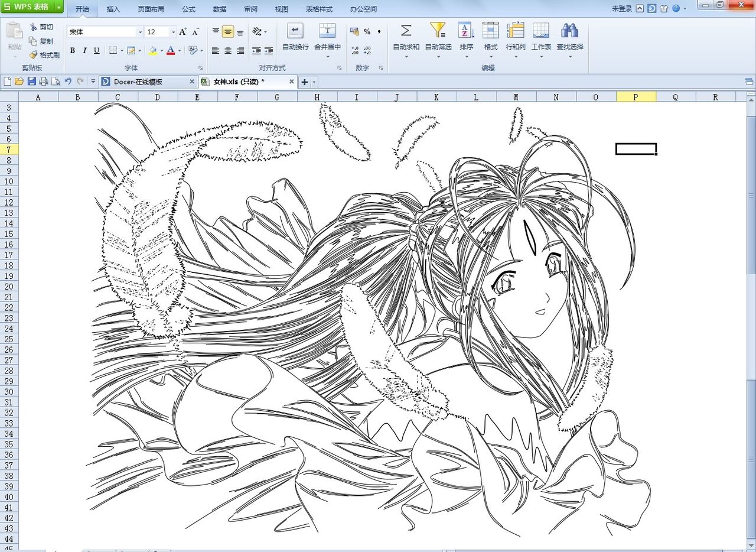
Task: Click the currency number format icon
Action: (354, 32)
